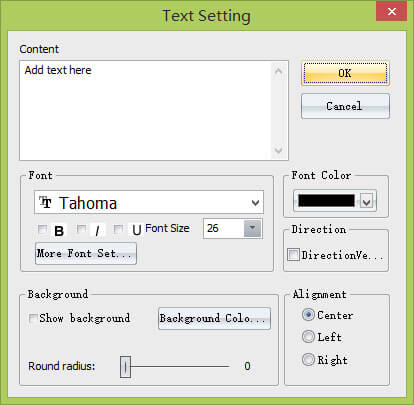Enable the Bold checkbox

[x=42, y=229]
